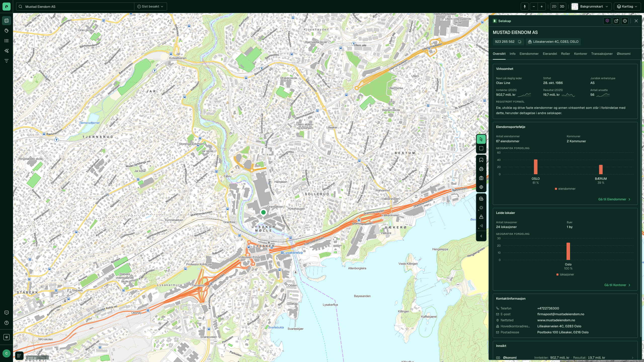
Task: Click the print map icon
Action: pos(481,169)
